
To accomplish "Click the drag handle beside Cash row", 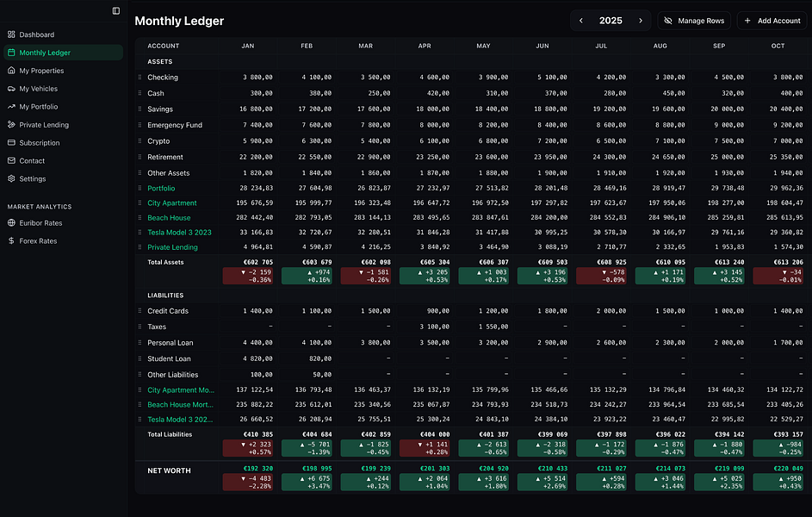I will point(139,93).
